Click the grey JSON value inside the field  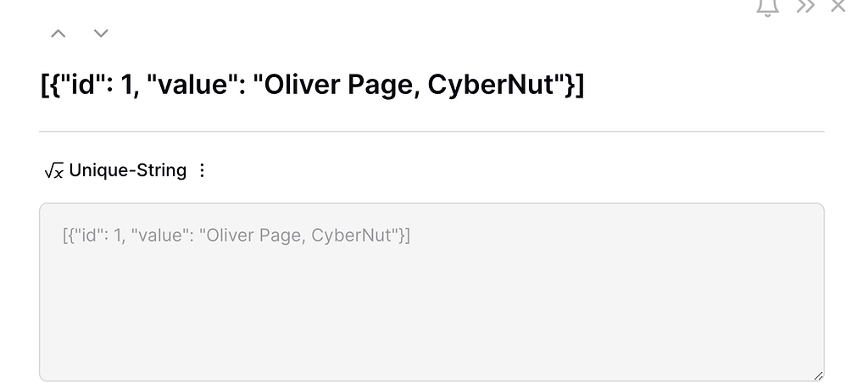(x=236, y=236)
